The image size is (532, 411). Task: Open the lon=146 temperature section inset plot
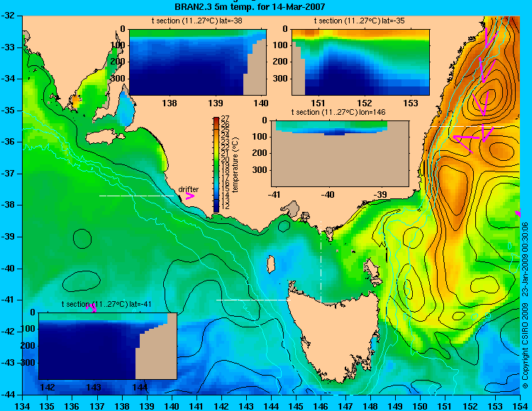(340, 153)
